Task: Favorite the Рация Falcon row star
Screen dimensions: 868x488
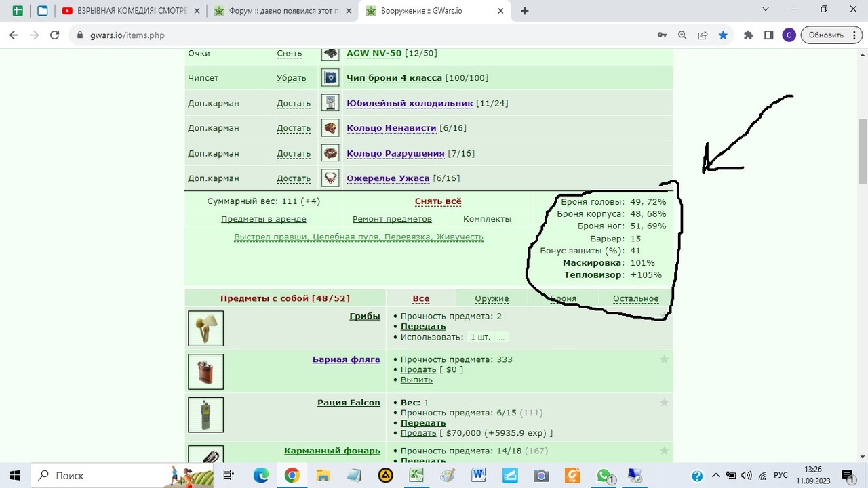Action: (x=664, y=403)
